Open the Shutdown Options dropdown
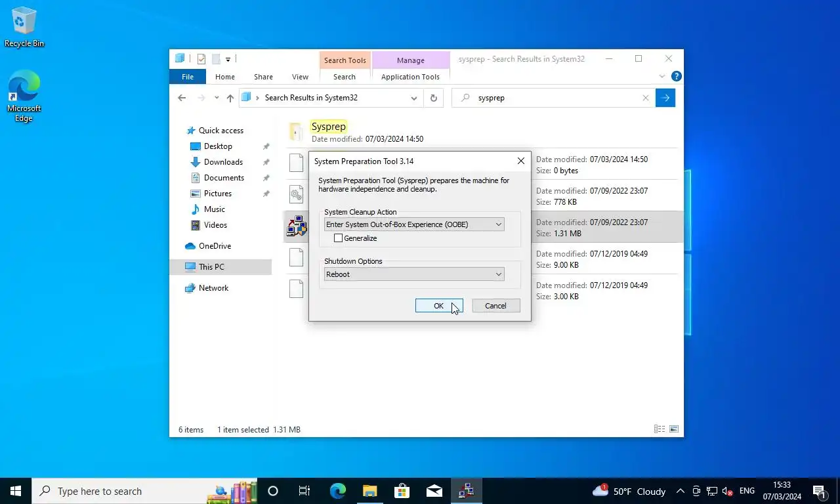The image size is (840, 504). 414,274
